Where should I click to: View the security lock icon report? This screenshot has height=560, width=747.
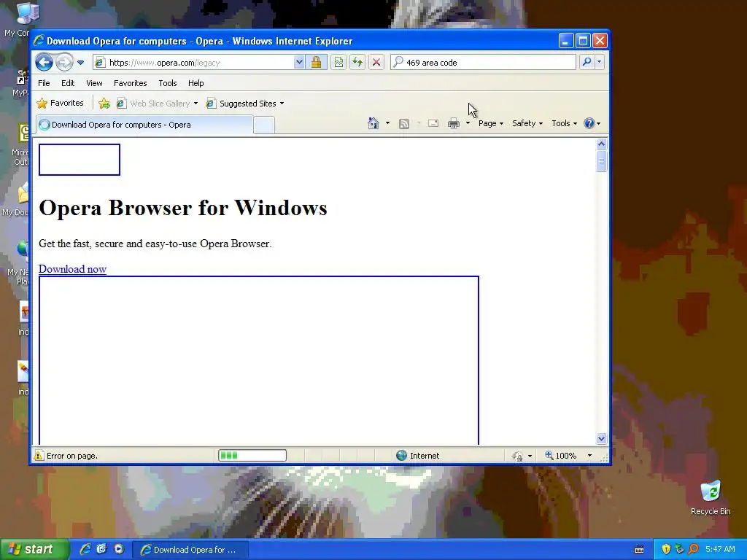(x=316, y=63)
